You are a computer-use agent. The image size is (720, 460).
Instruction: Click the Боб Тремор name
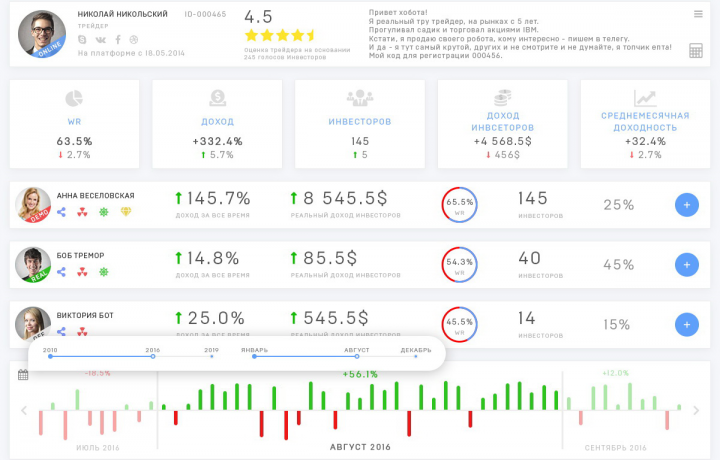pos(80,256)
